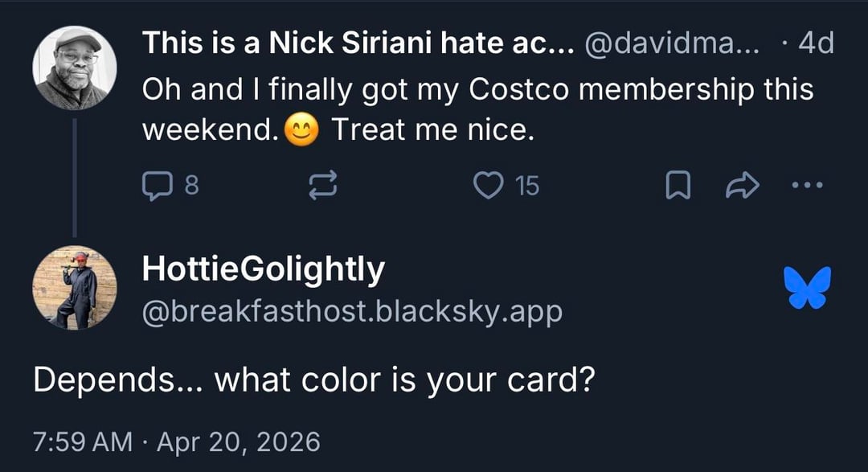Open the @breakfasthost.blacksky.app handle
Viewport: 868px width, 472px height.
352,311
